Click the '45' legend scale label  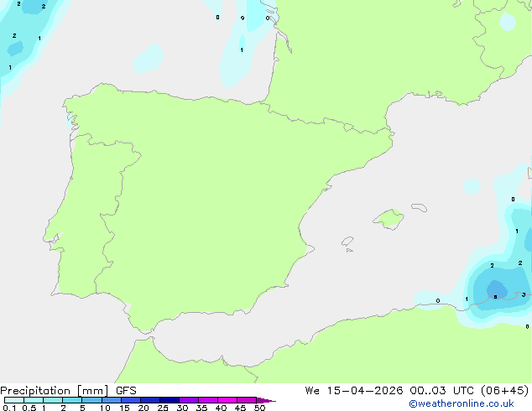pos(240,408)
